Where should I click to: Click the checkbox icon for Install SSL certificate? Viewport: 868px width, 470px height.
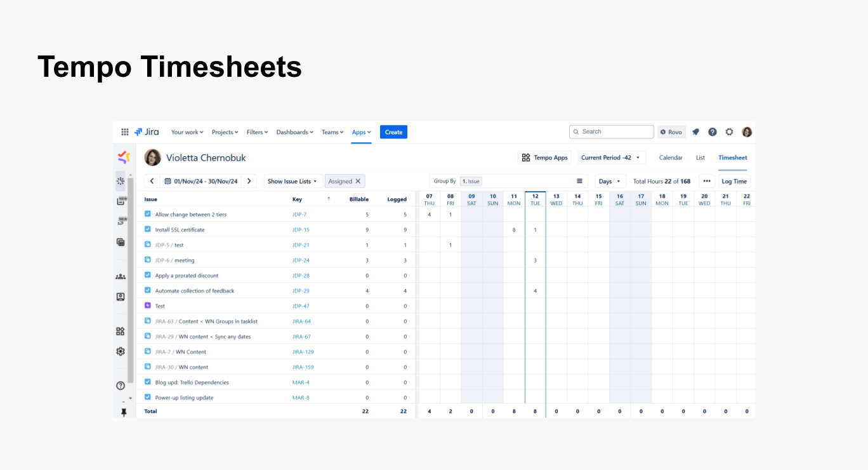click(x=148, y=229)
